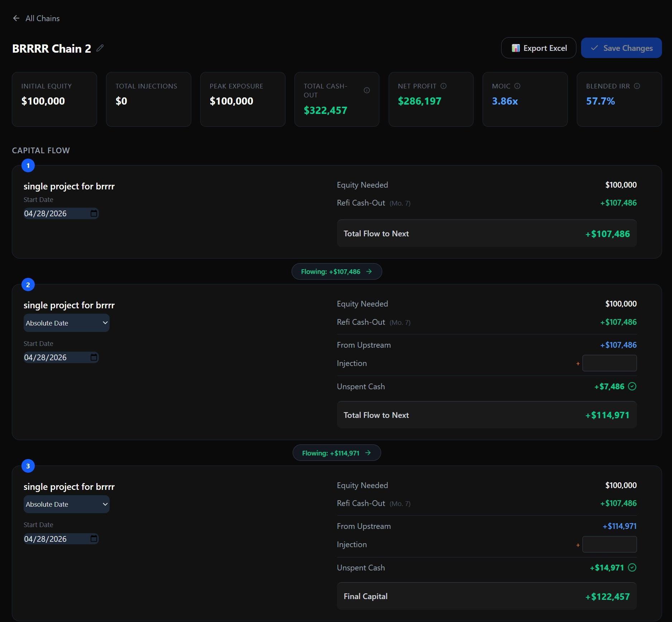Screen dimensions: 672x622
Task: Click Blended IRR value 57.7%
Action: (600, 101)
